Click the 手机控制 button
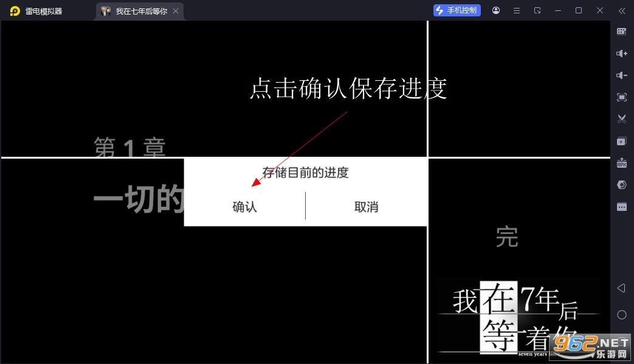The image size is (634, 364). point(457,10)
